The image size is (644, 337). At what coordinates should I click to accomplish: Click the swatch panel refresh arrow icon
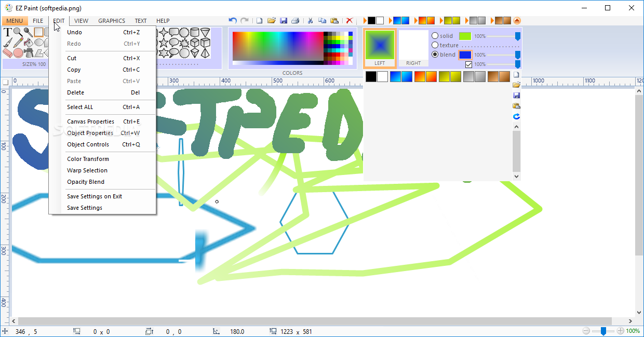516,116
